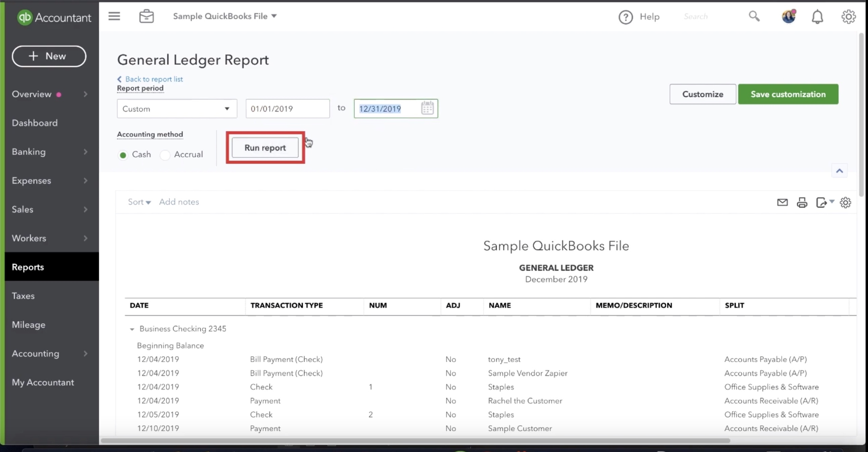Open report table settings gear
The image size is (868, 452).
(845, 202)
